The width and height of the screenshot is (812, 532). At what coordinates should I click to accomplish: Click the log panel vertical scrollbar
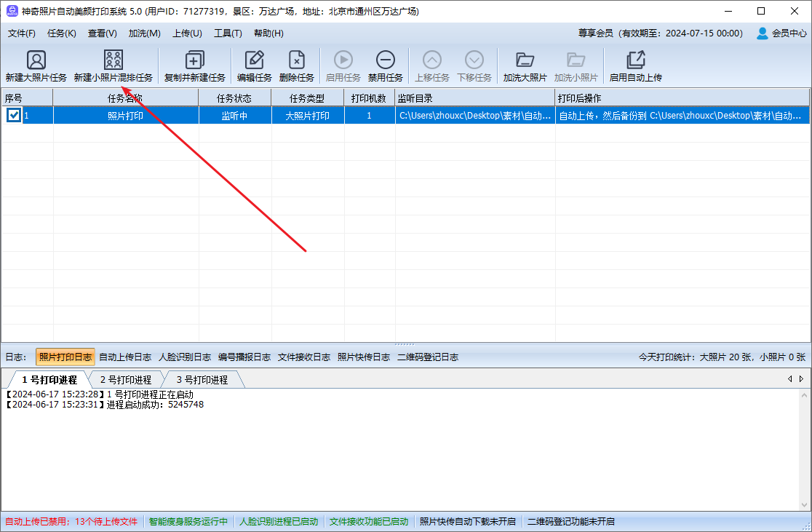(x=805, y=451)
